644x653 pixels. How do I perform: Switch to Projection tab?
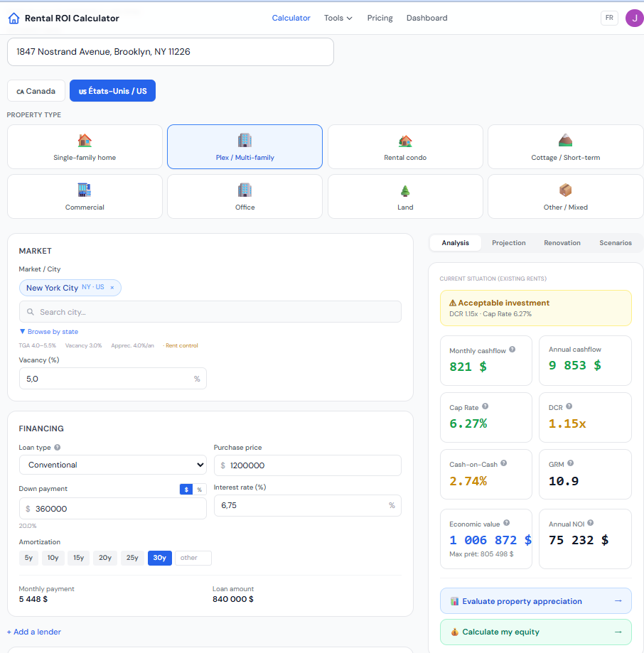pyautogui.click(x=509, y=243)
